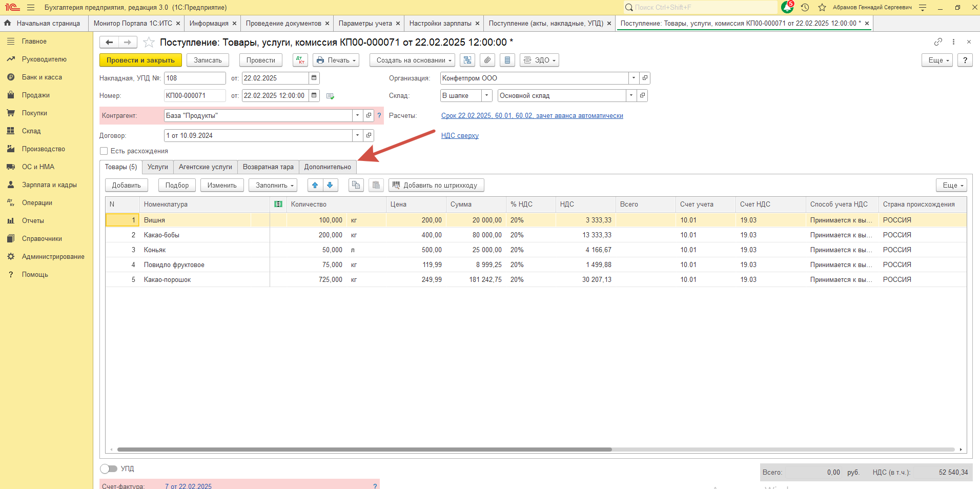Click the horizontal scrollbar under the goods table
980x489 pixels.
pyautogui.click(x=364, y=450)
